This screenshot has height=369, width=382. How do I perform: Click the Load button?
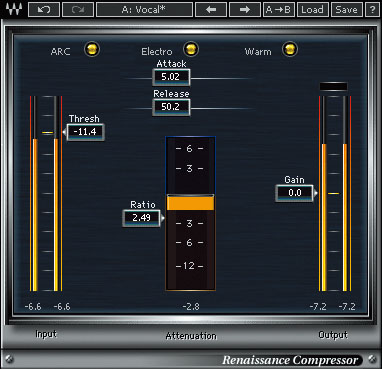[312, 10]
